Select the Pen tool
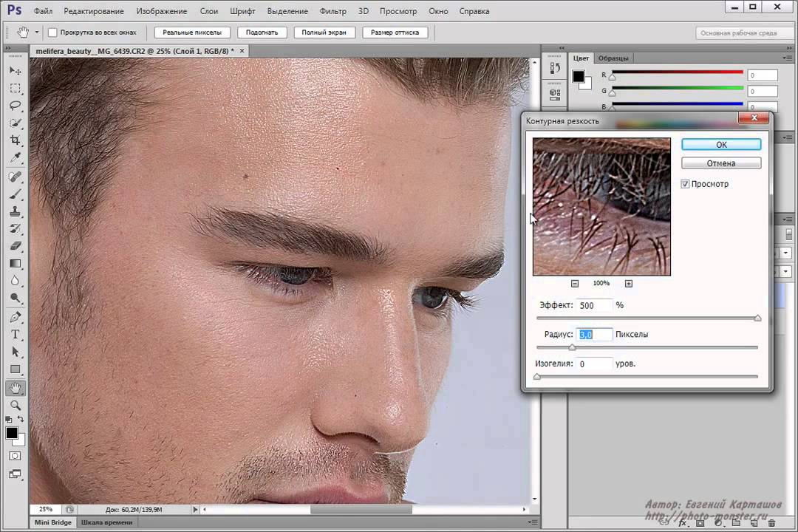The image size is (798, 532). (16, 317)
